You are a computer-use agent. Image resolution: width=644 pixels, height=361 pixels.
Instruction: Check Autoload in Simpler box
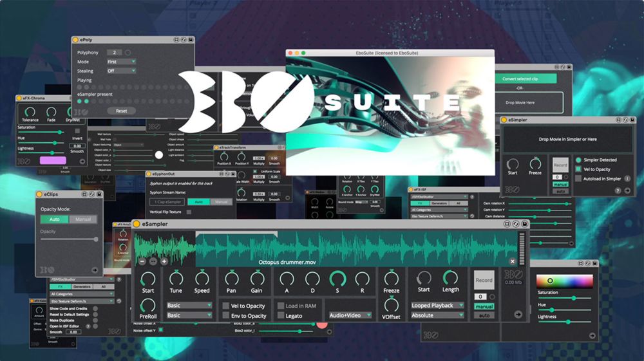tap(578, 178)
